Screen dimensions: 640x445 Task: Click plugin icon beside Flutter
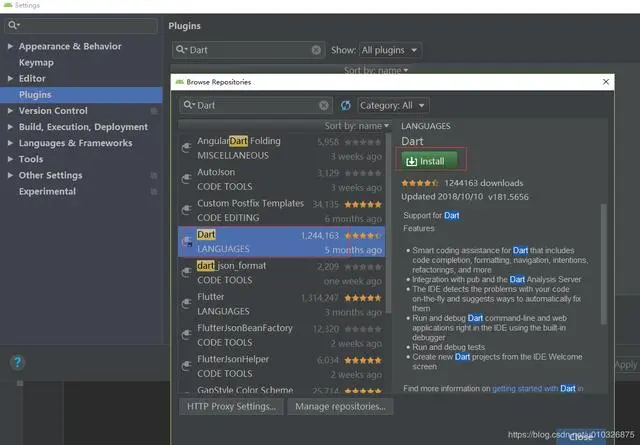tap(187, 303)
